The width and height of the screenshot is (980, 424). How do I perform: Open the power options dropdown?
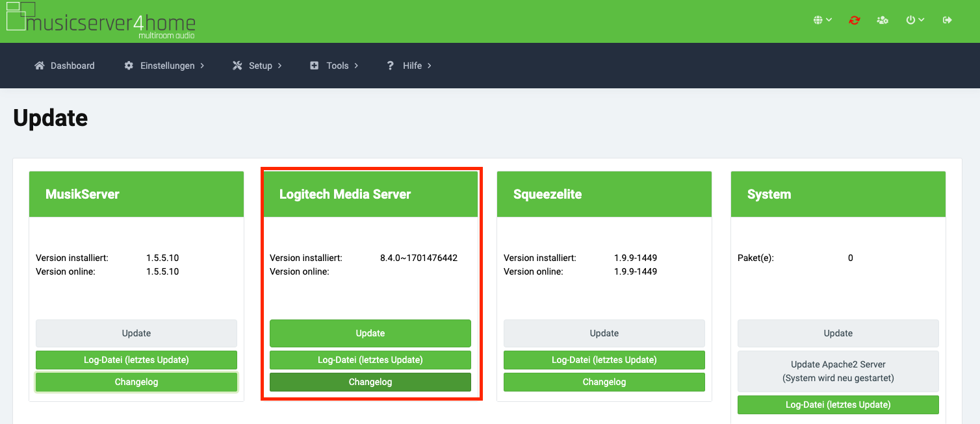point(915,20)
